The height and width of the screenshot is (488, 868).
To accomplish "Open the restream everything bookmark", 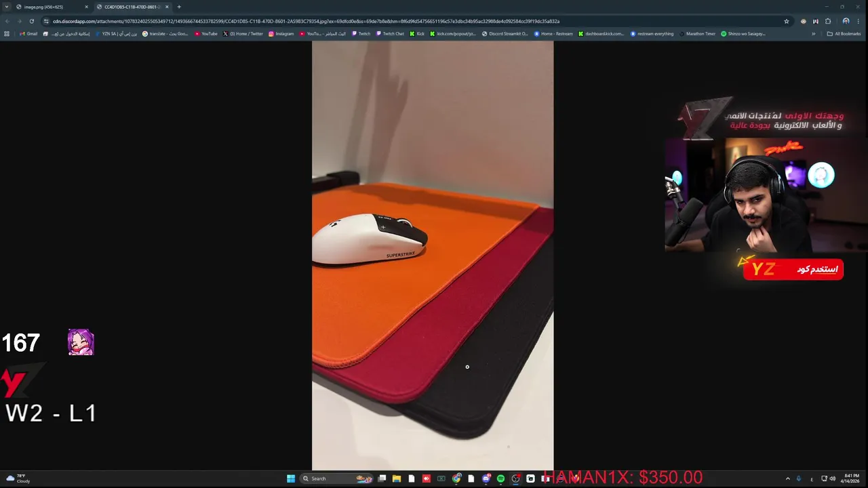I will point(652,33).
